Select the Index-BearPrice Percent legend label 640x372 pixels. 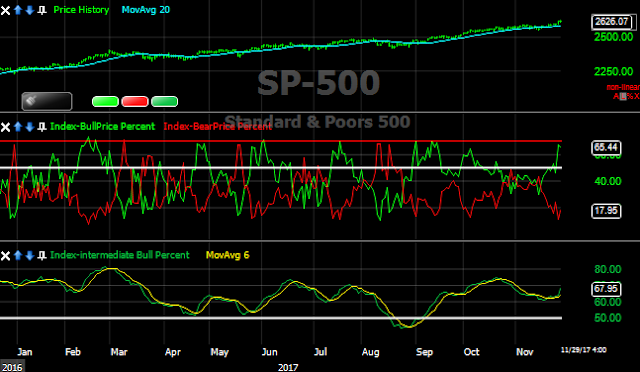(218, 127)
